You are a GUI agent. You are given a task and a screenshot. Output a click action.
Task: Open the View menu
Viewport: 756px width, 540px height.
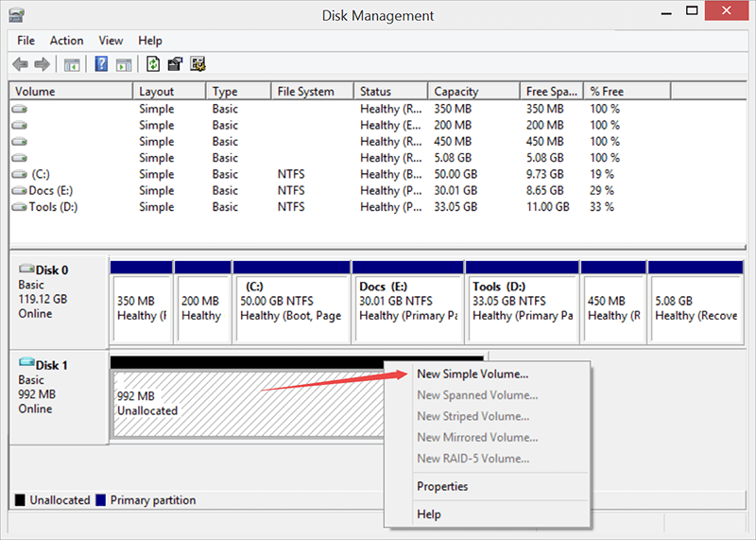pyautogui.click(x=111, y=41)
